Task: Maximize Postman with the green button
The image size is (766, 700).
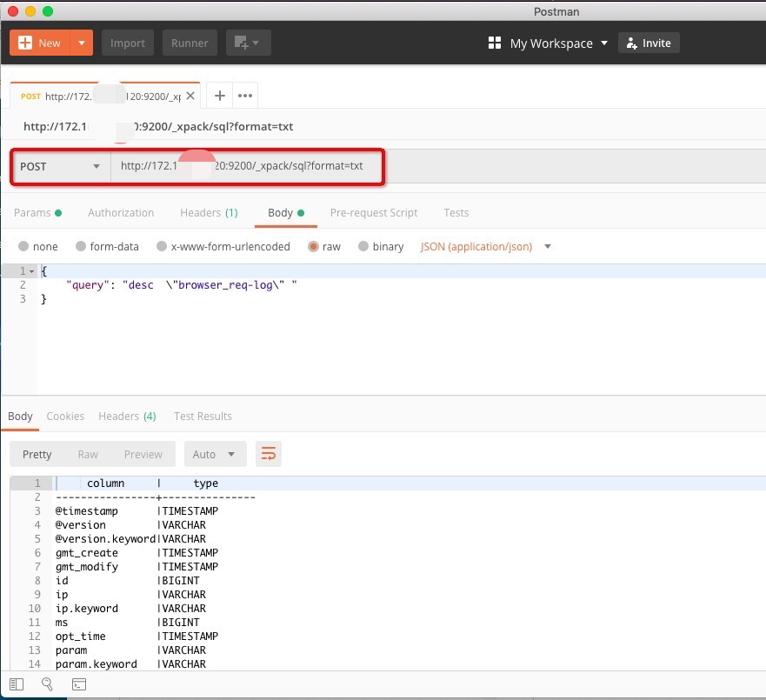Action: coord(48,11)
